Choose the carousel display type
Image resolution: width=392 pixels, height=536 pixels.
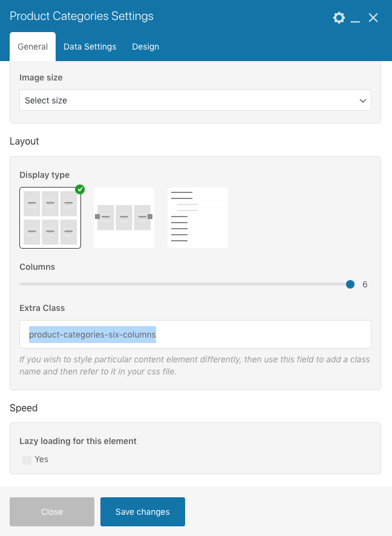(124, 218)
